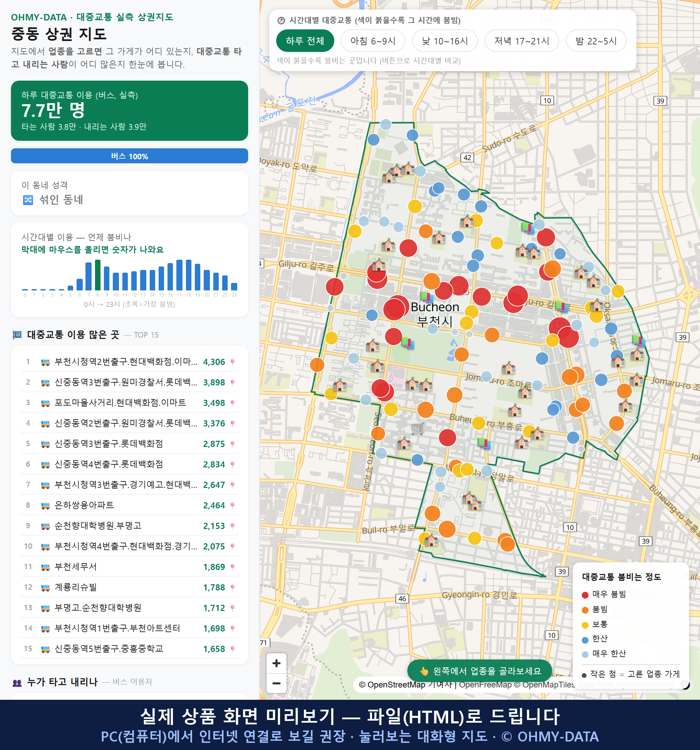Select row 부천시청역1번출구.부천아트센터 1,698
700x750 pixels.
130,628
